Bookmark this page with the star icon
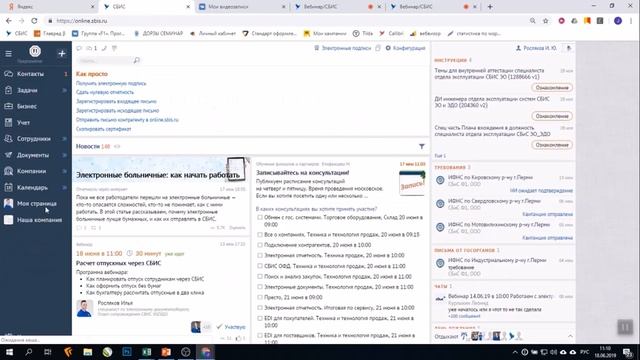Image resolution: width=640 pixels, height=360 pixels. [545, 20]
